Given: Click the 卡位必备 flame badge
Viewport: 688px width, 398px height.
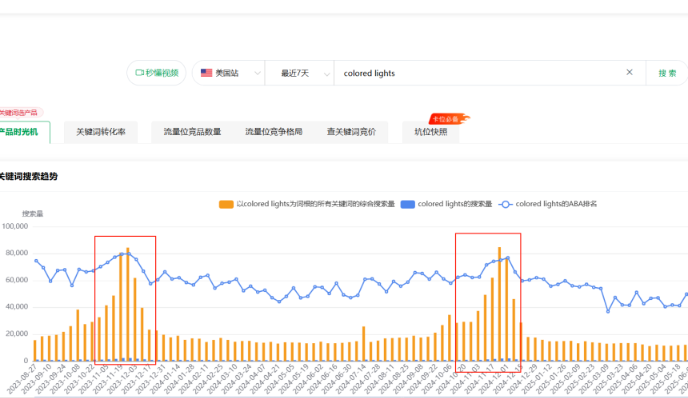Looking at the screenshot, I should pyautogui.click(x=448, y=119).
